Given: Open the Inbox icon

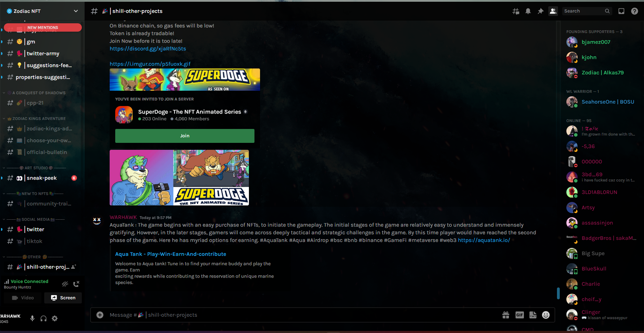Looking at the screenshot, I should pyautogui.click(x=621, y=11).
